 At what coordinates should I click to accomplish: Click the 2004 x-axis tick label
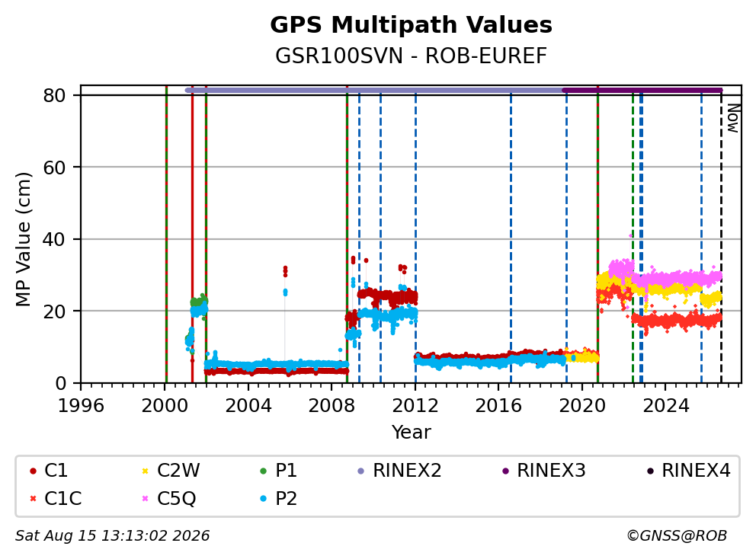[x=248, y=406]
